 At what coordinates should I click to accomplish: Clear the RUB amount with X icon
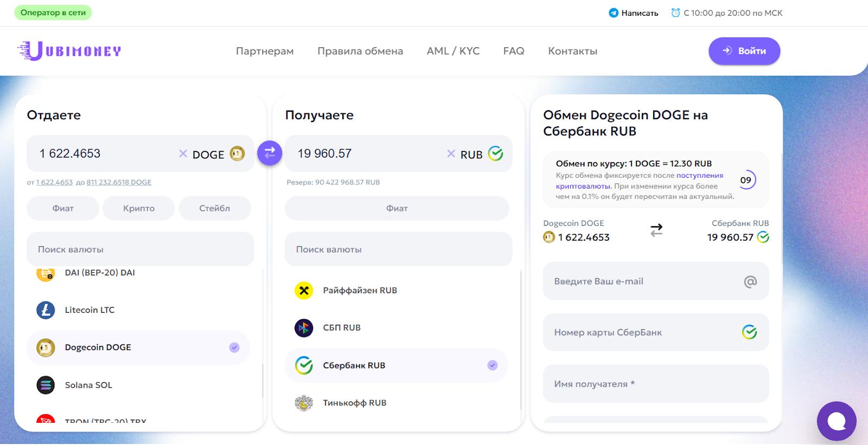451,154
